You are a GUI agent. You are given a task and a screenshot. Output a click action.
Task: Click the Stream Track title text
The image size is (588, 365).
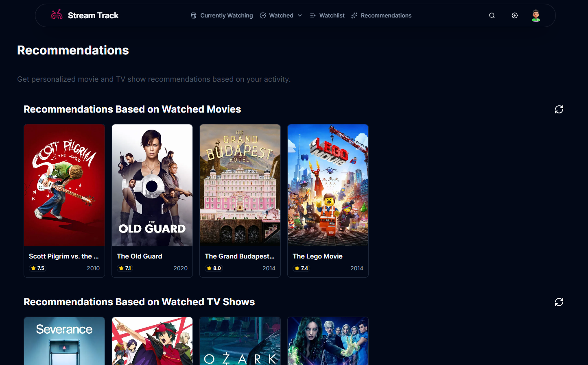tap(94, 15)
